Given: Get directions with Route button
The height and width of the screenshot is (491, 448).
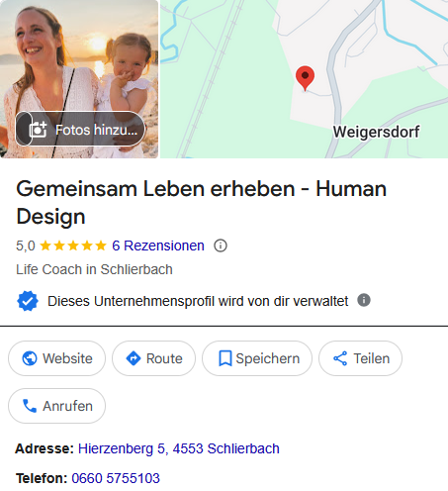Looking at the screenshot, I should tap(153, 358).
